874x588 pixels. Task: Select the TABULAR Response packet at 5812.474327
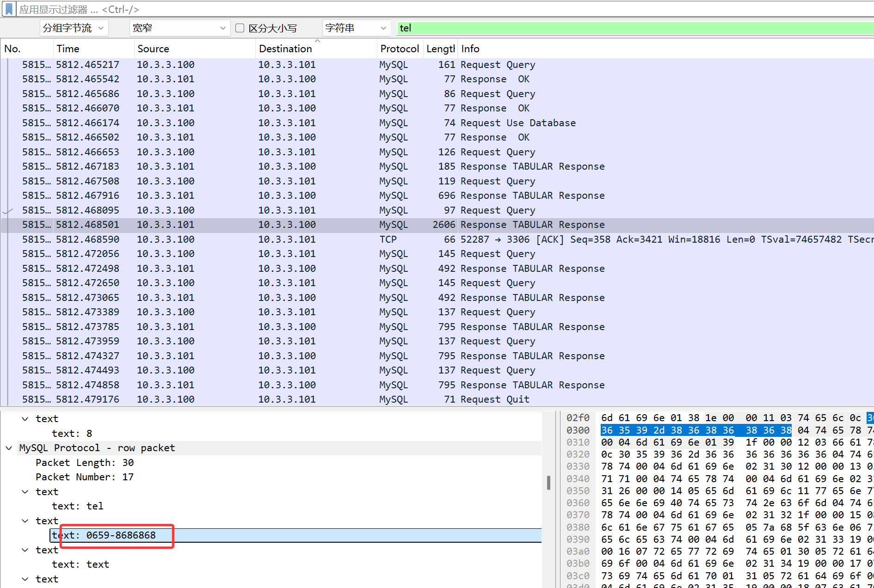pos(437,356)
